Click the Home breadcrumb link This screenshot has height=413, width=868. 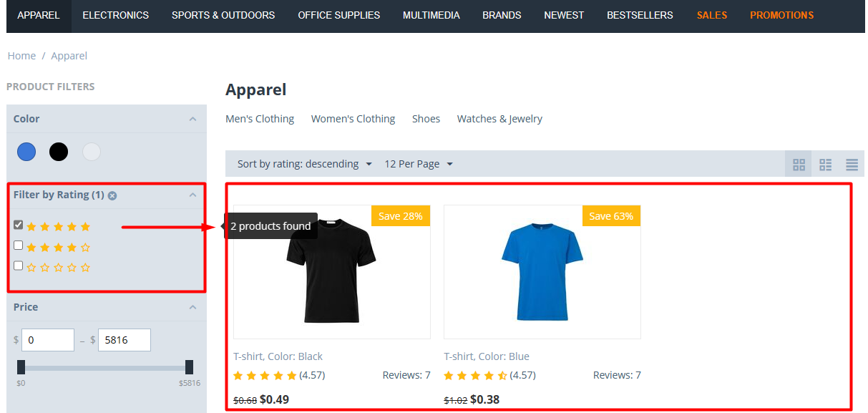point(21,56)
